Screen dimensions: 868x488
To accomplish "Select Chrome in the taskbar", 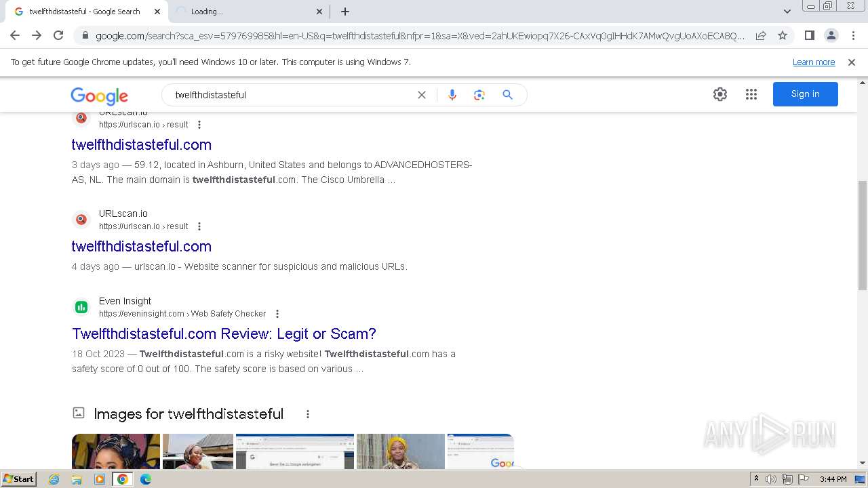I will point(123,479).
